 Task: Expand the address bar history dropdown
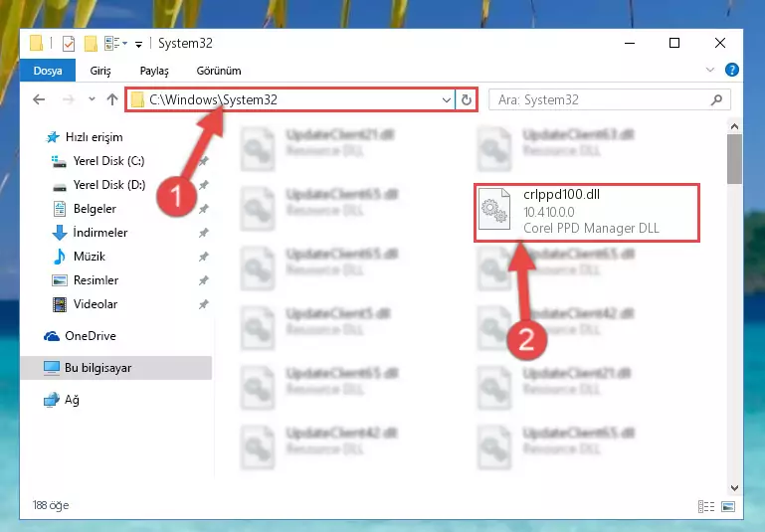446,99
